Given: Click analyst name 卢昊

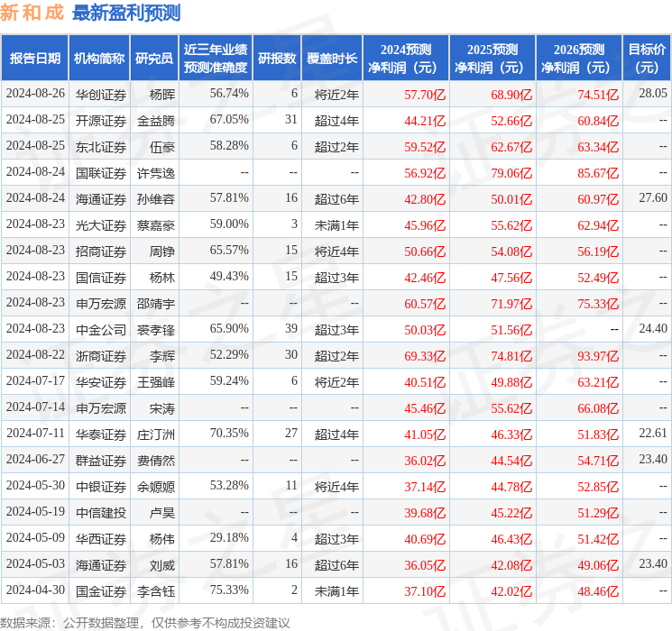Looking at the screenshot, I should (162, 513).
